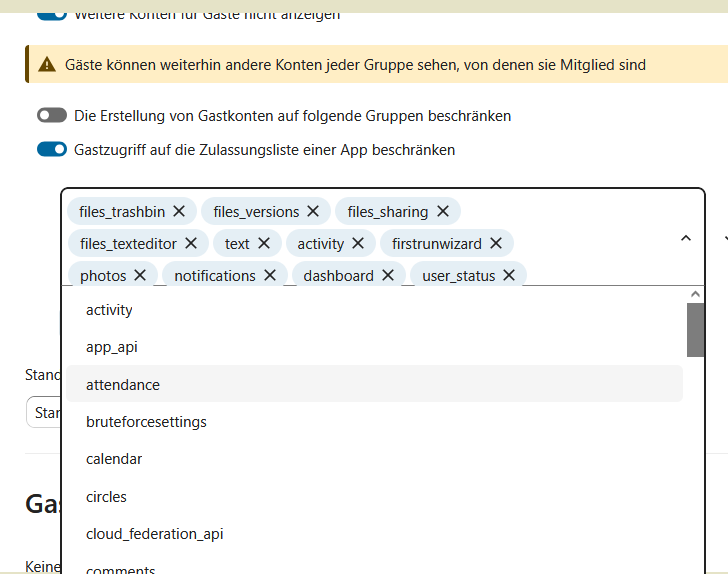Screen dimensions: 728x574
Task: Collapse the app allowlist dropdown
Action: [x=686, y=238]
